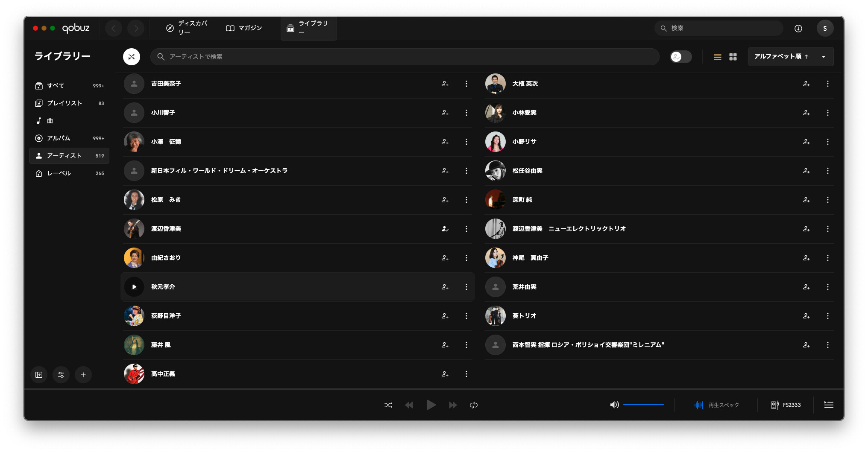This screenshot has height=452, width=868.
Task: Open the アルファベット順 sort dropdown
Action: [x=791, y=57]
